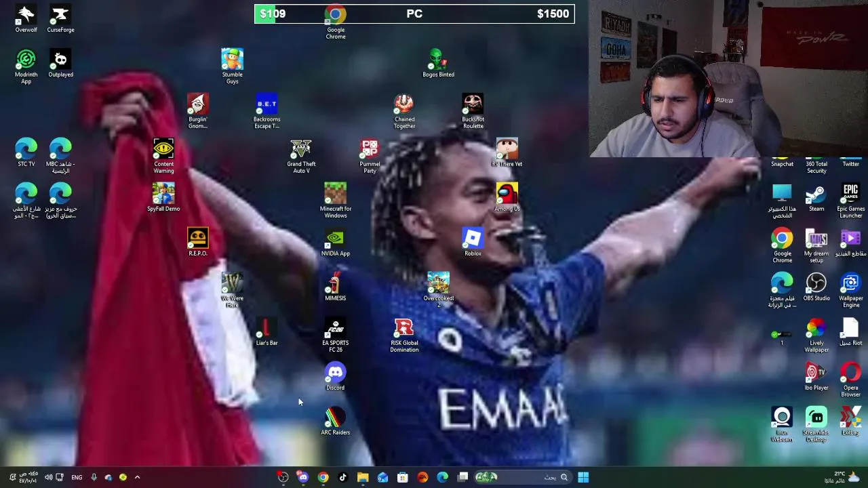Switch to Discord on the taskbar
Viewport: 868px width, 488px height.
pos(302,477)
